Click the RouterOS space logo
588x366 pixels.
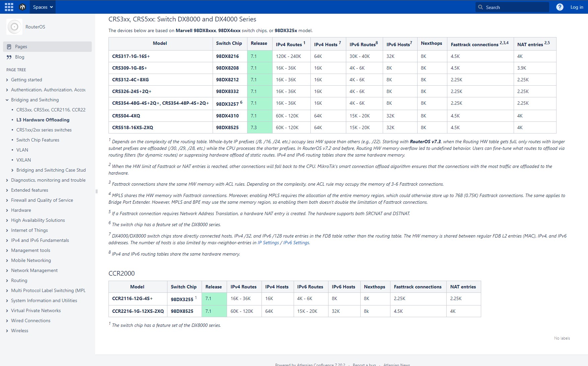point(14,27)
